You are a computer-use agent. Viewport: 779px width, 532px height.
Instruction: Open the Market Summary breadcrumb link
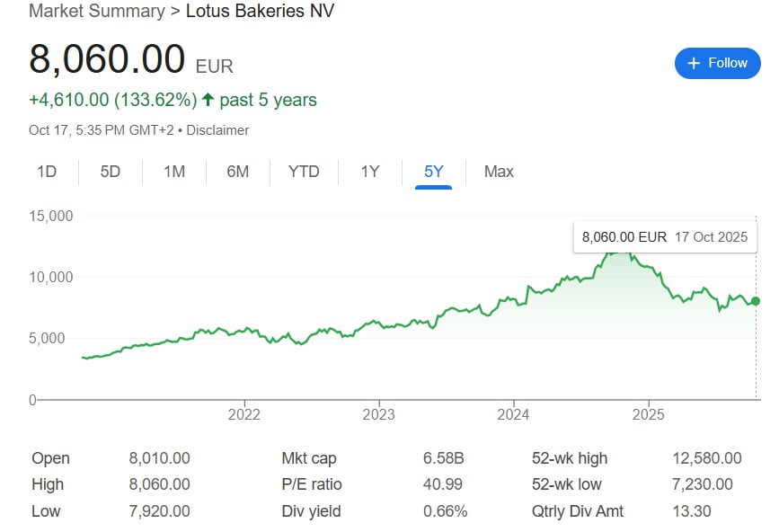(x=96, y=11)
